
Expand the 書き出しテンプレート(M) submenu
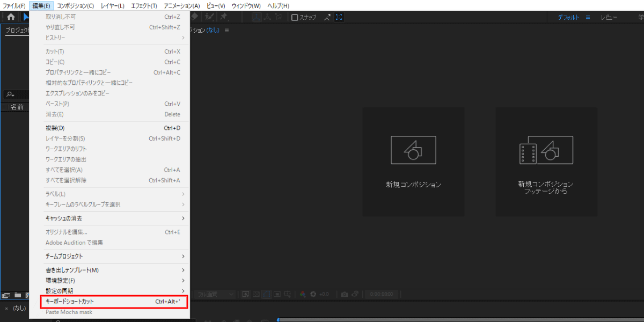[x=109, y=270]
